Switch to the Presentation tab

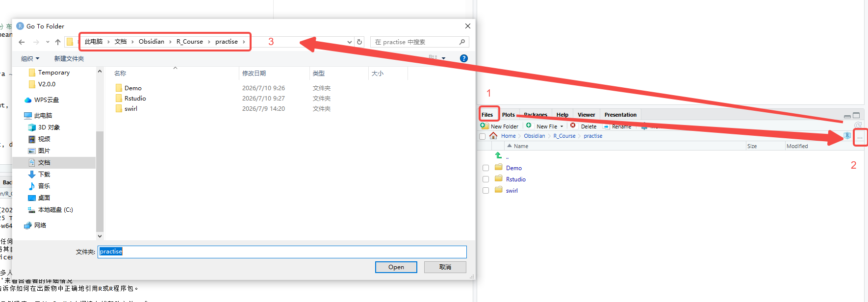pos(620,115)
